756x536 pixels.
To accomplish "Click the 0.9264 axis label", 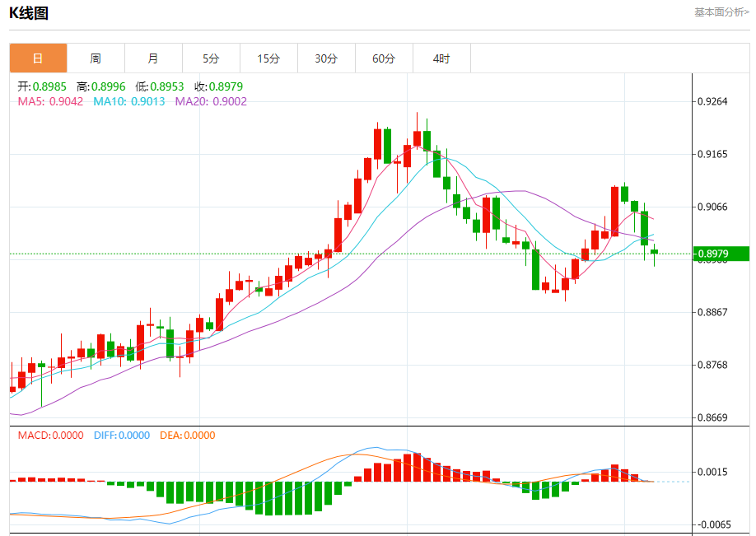I will [x=712, y=102].
